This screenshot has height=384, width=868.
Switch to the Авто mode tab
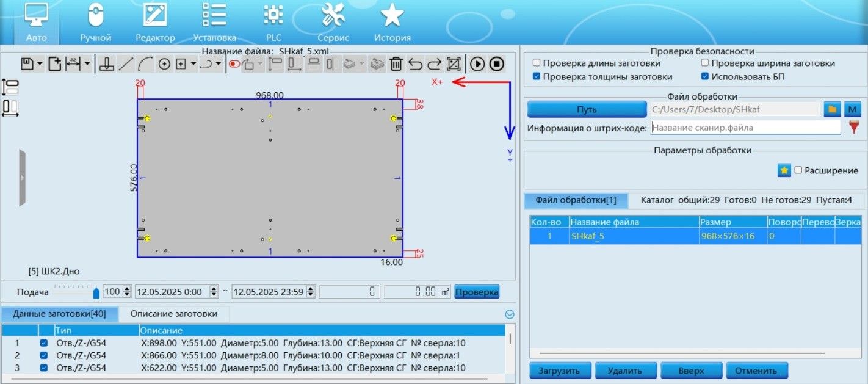37,23
